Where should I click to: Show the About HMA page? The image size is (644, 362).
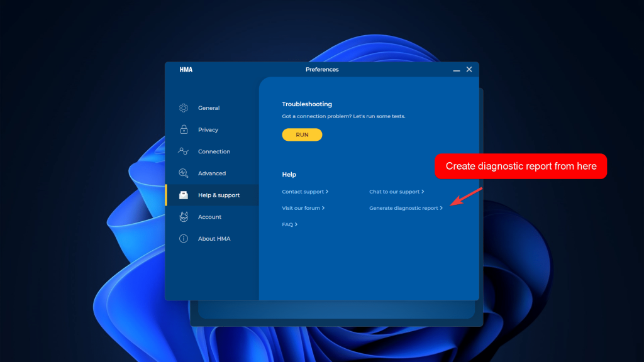[x=212, y=238]
